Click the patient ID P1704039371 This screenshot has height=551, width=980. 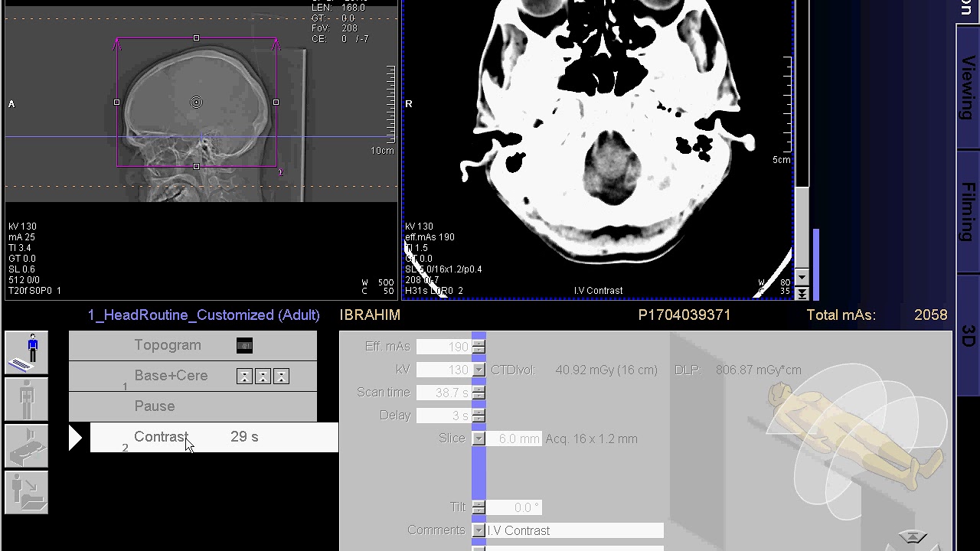click(684, 315)
